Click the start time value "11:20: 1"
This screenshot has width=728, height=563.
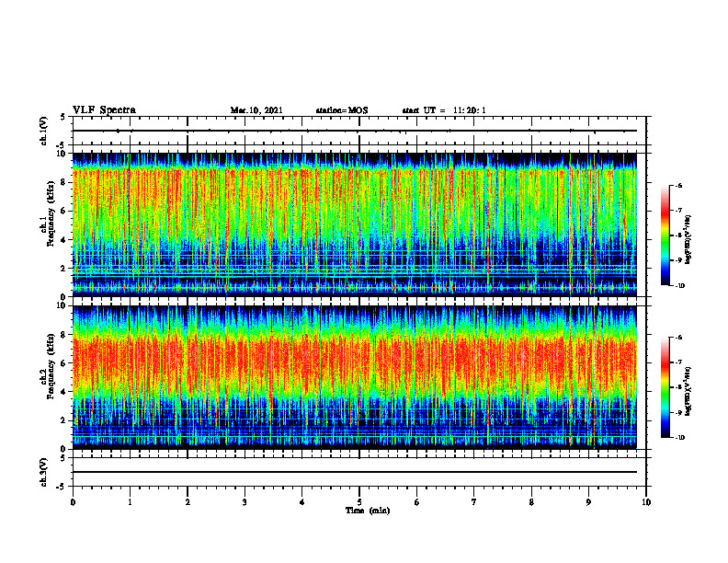click(470, 110)
